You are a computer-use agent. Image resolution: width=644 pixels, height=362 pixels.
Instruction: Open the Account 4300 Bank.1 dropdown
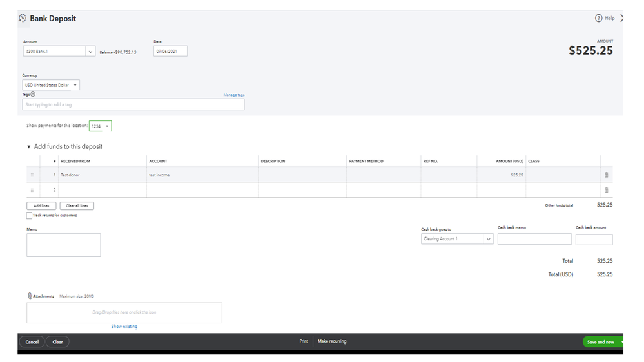click(90, 52)
